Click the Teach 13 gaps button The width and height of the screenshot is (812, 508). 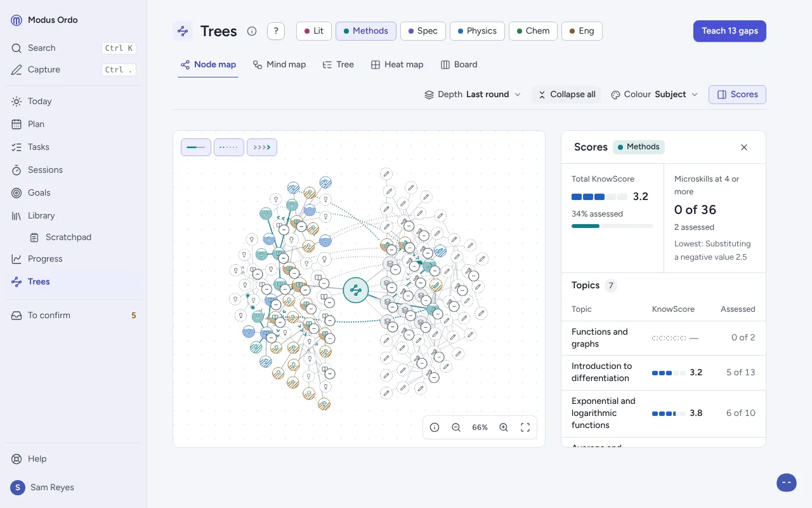[x=730, y=31]
